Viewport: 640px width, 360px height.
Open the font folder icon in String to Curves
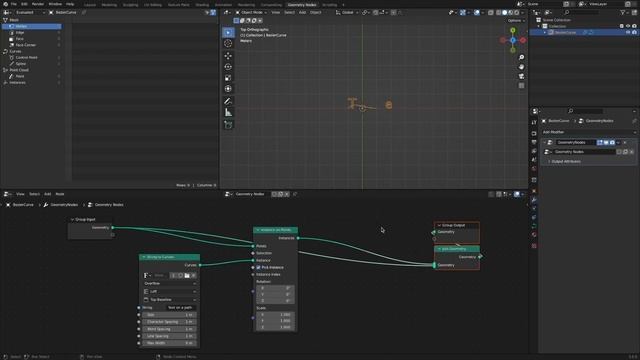click(187, 276)
